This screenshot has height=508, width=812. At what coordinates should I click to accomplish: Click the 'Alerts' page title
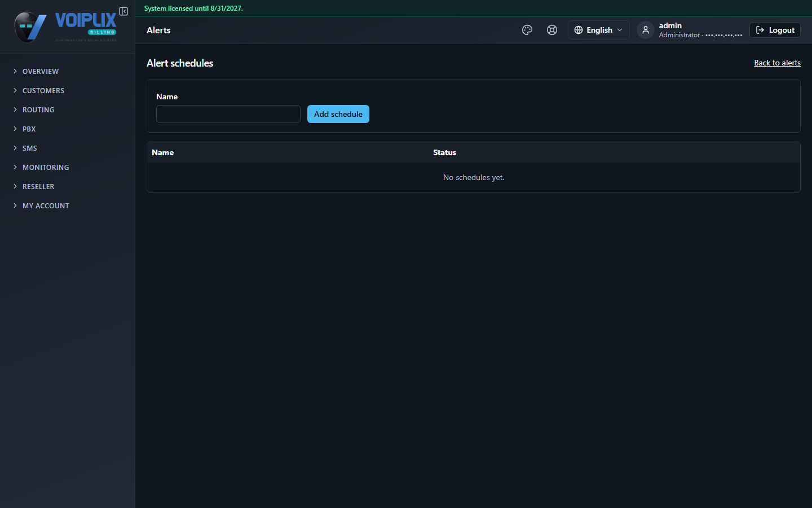158,30
